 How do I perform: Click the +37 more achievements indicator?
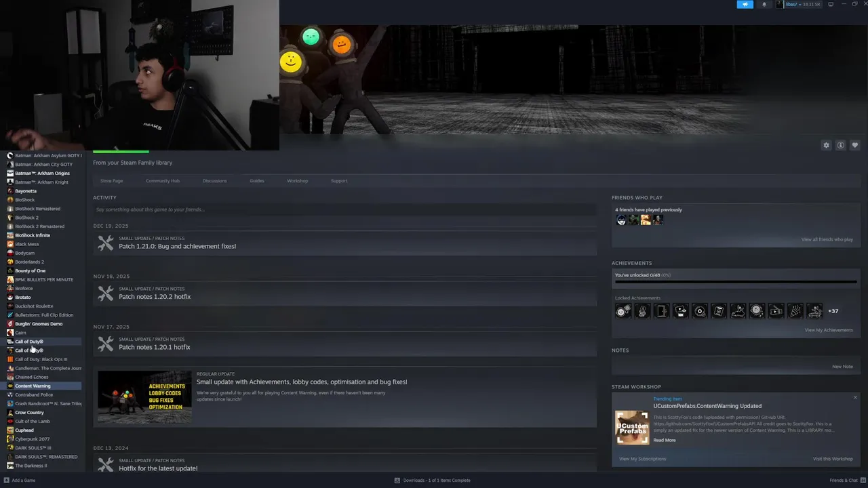pos(833,311)
